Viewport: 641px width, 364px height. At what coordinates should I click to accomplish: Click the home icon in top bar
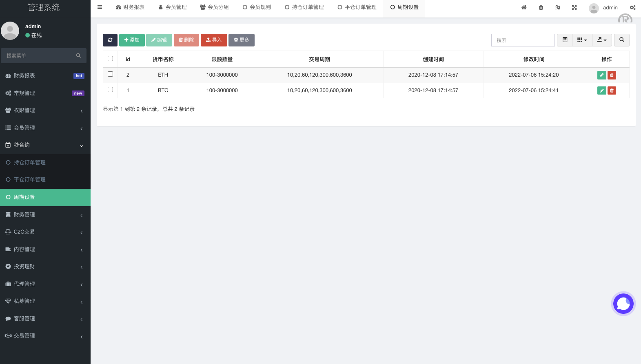tap(524, 7)
